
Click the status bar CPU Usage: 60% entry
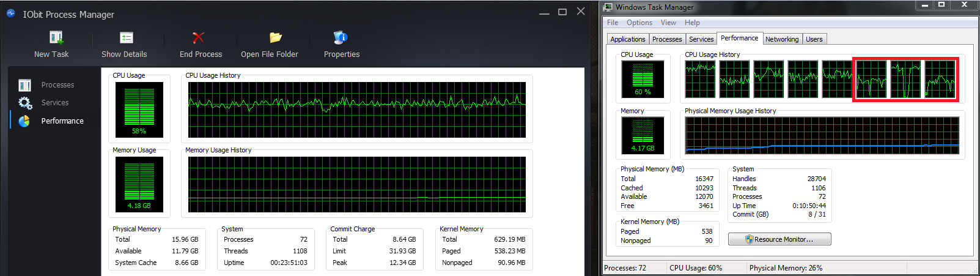click(x=696, y=268)
